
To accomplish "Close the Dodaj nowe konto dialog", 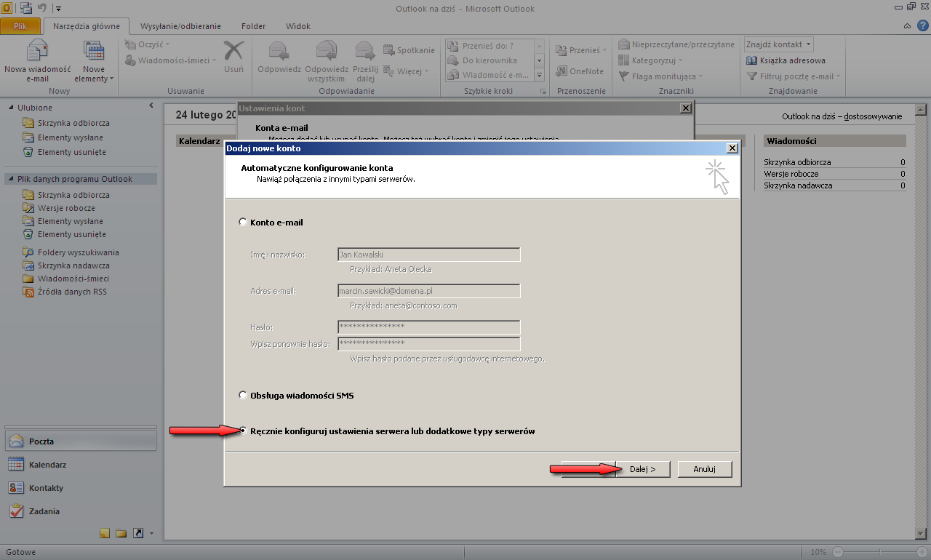I will (x=732, y=148).
